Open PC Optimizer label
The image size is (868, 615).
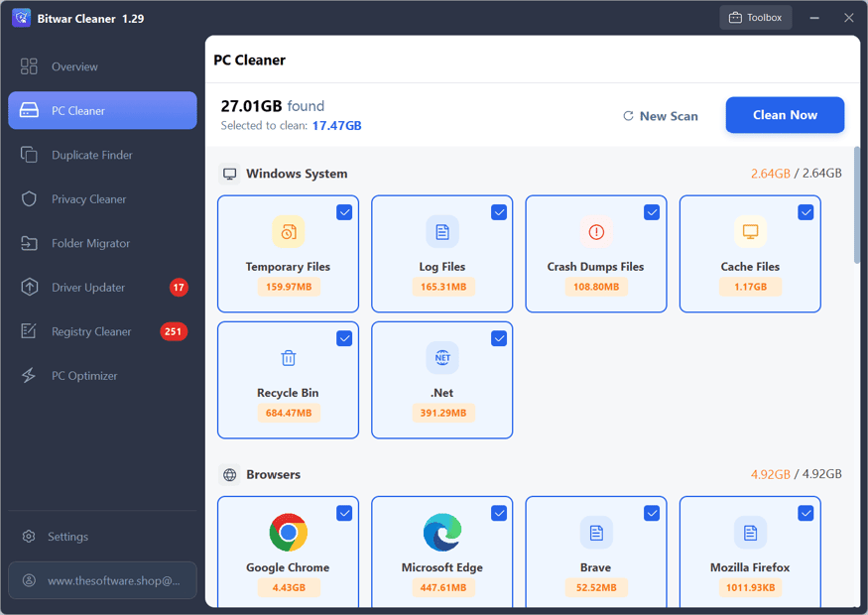tap(84, 376)
